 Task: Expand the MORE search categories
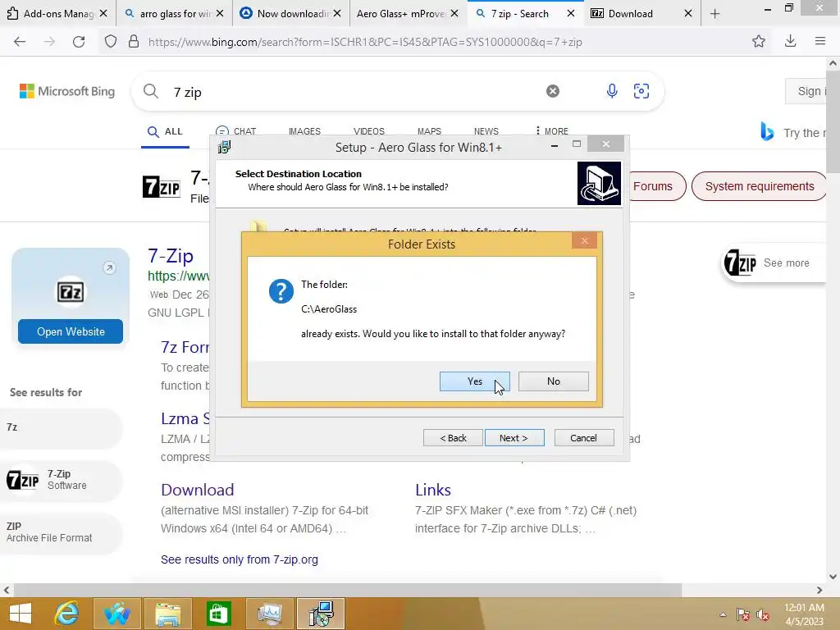pyautogui.click(x=552, y=131)
